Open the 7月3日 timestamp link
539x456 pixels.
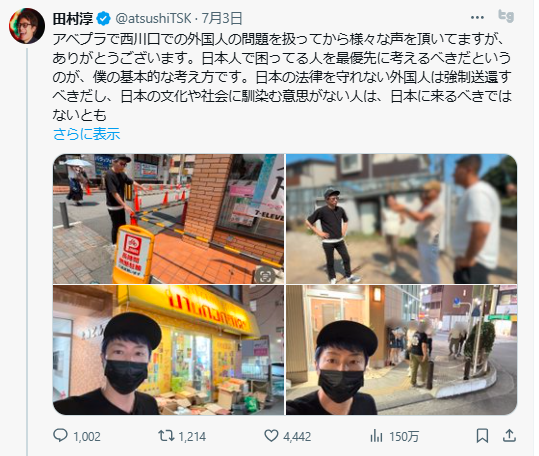tap(222, 18)
